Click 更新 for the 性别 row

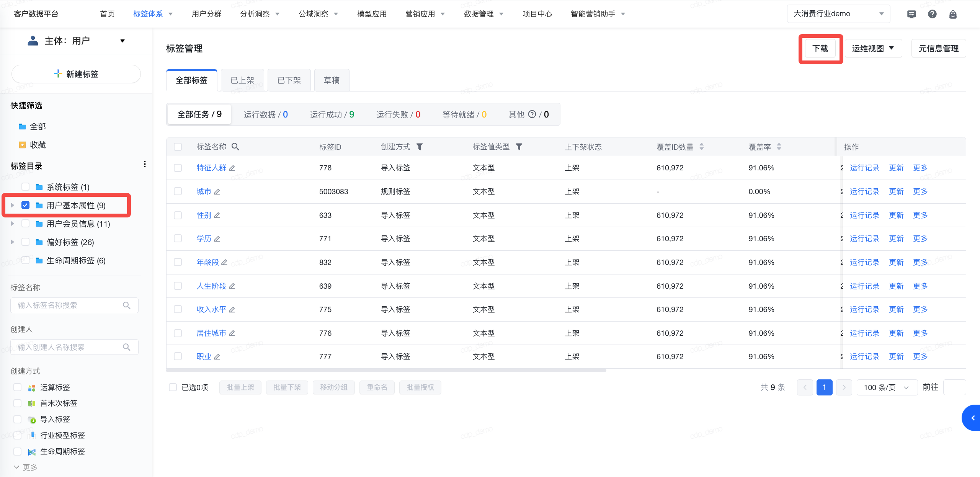pyautogui.click(x=896, y=216)
